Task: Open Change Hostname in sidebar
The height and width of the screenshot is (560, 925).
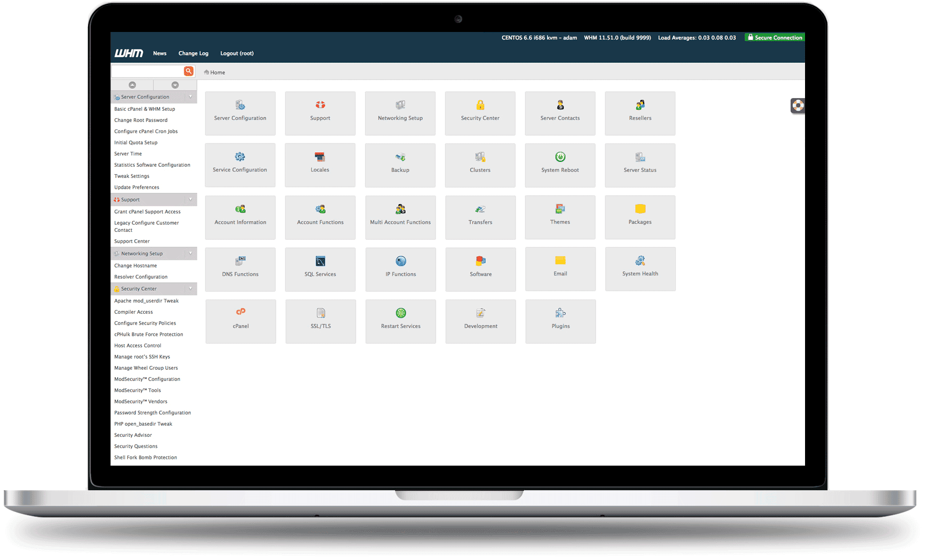Action: click(135, 265)
